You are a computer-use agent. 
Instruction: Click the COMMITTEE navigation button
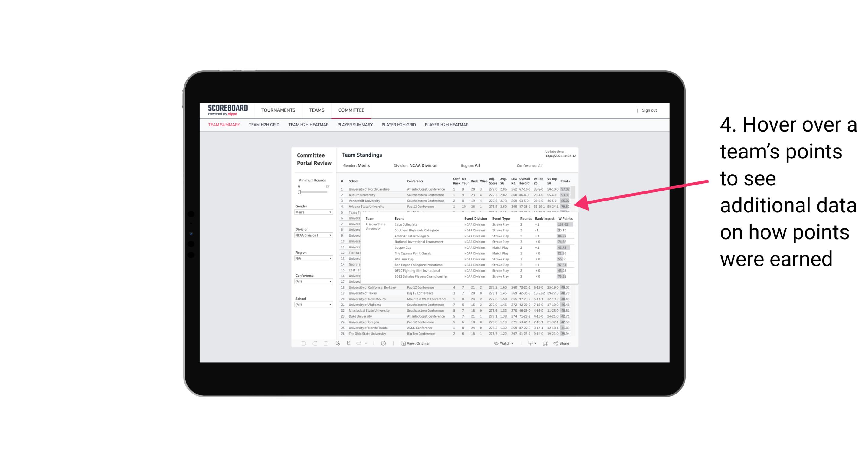coord(352,109)
